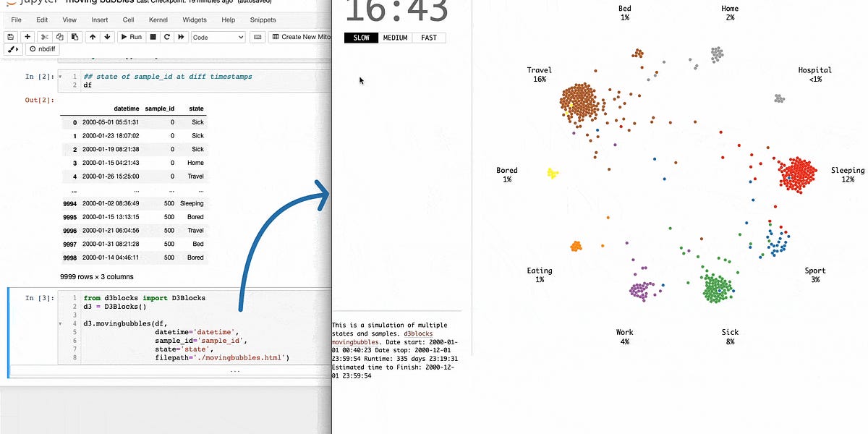Click the 16:43 clock display

(396, 12)
